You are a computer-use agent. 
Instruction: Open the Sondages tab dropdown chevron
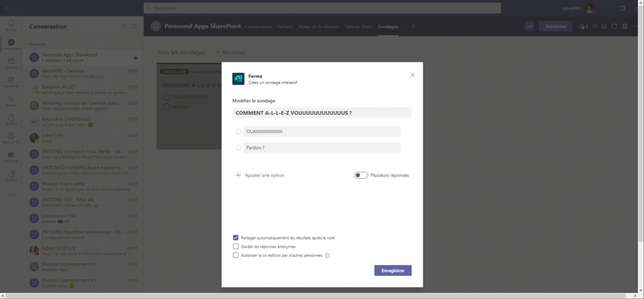coord(402,26)
